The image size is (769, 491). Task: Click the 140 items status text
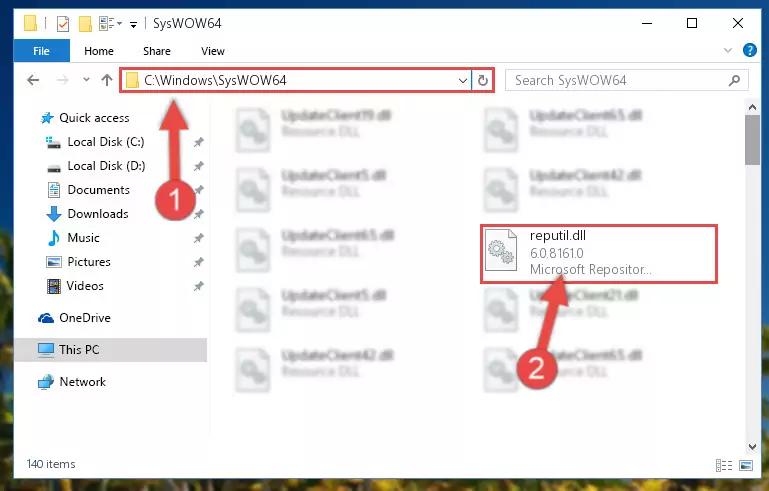point(51,464)
